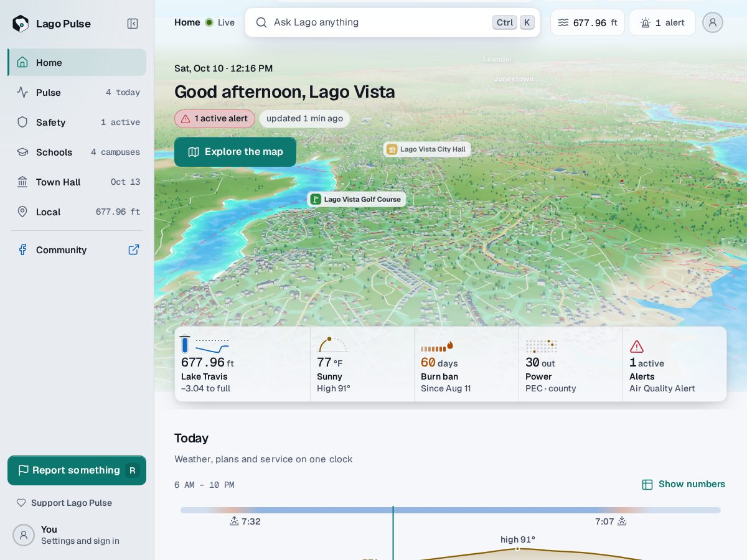Click the sunset icon at 7:07
The image size is (747, 560).
click(x=622, y=521)
